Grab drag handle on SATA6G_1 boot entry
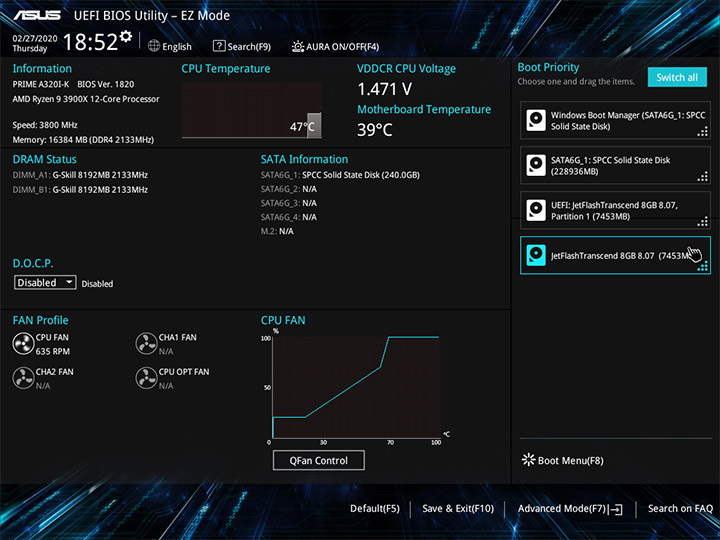 [x=703, y=177]
